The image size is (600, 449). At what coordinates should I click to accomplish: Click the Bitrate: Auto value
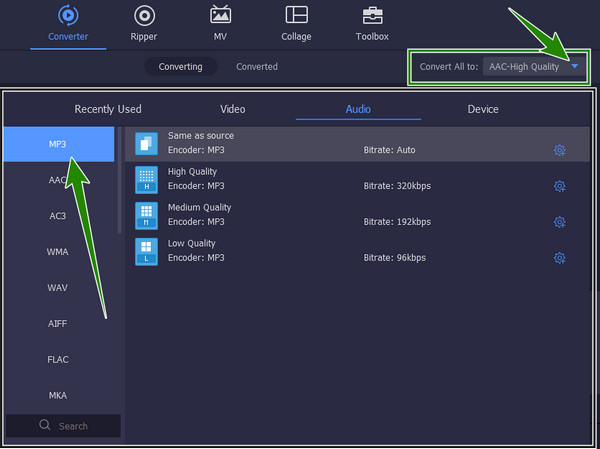tap(389, 150)
